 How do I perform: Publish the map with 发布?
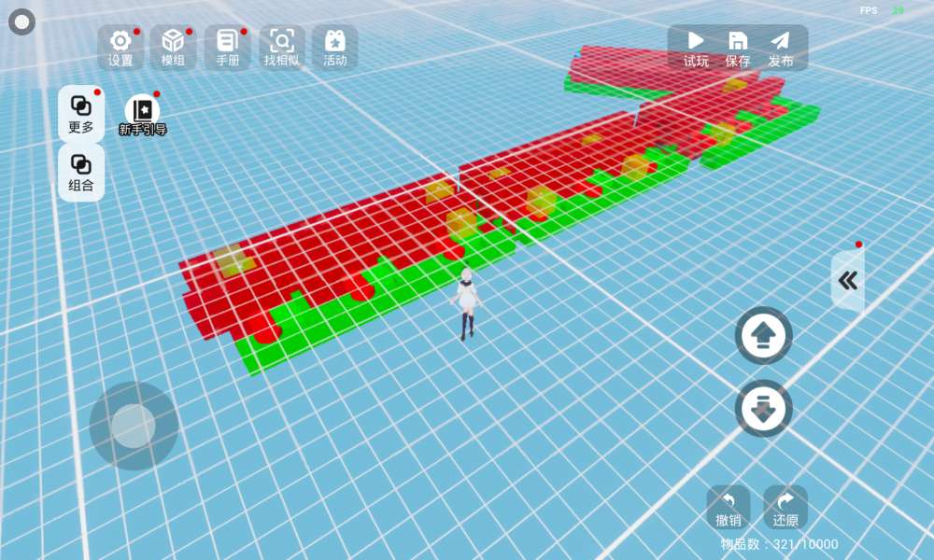[781, 48]
